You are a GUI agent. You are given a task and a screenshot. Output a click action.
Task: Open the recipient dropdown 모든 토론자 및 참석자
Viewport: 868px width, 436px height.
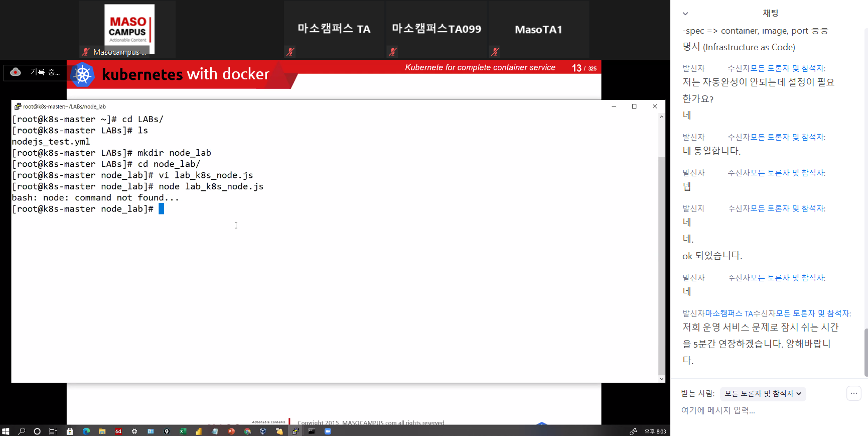tap(763, 394)
